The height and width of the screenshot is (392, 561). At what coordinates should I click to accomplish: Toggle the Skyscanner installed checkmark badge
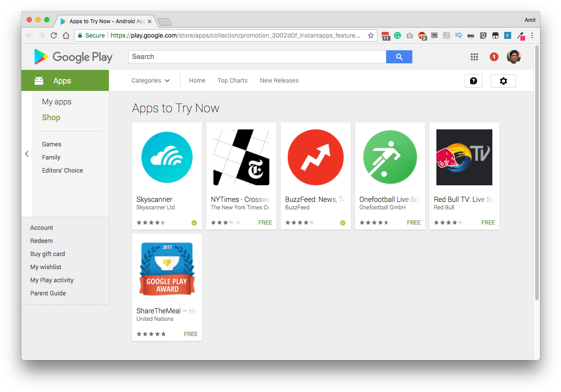click(x=194, y=222)
